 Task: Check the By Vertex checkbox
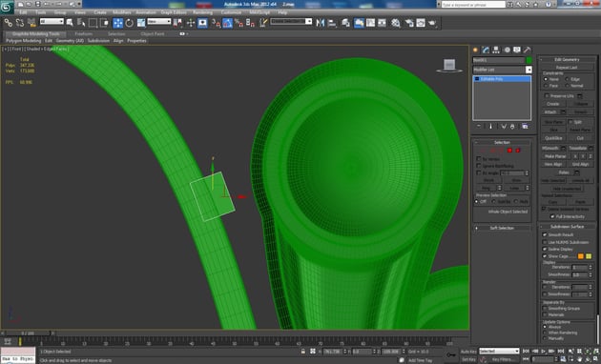[x=478, y=158]
